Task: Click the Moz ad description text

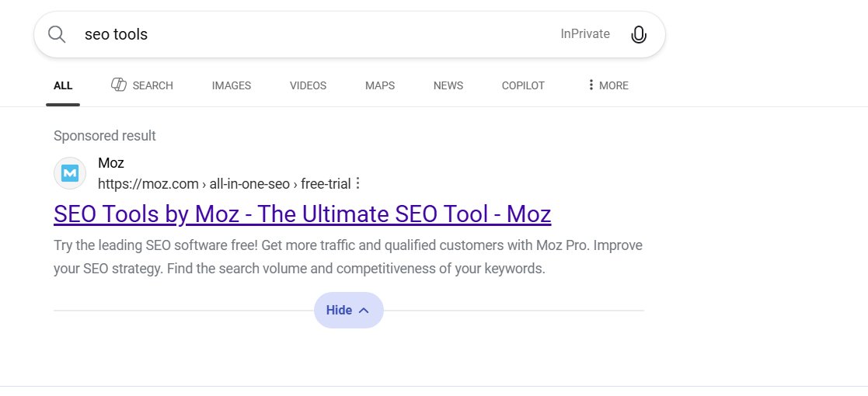Action: click(348, 258)
